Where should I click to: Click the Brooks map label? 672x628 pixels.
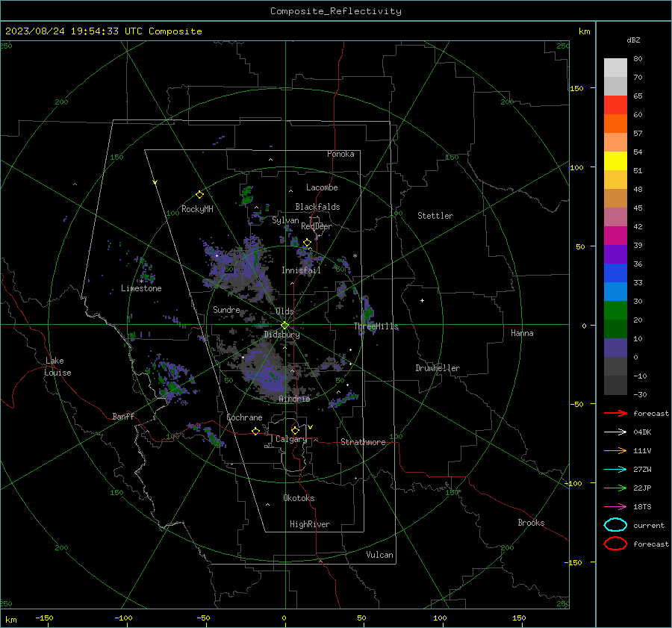pos(531,523)
